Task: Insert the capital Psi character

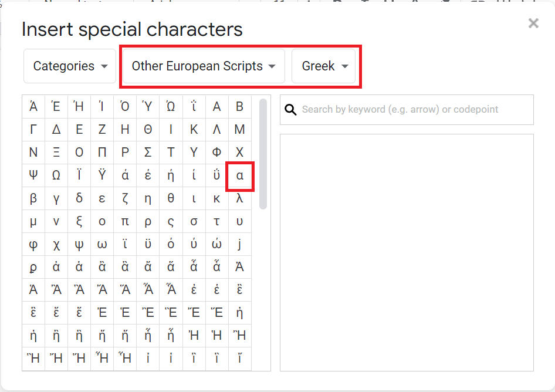Action: tap(33, 175)
